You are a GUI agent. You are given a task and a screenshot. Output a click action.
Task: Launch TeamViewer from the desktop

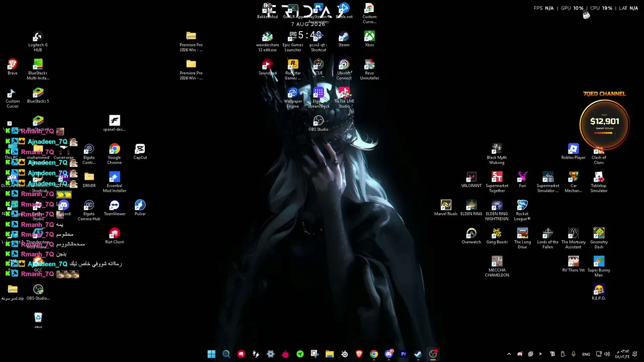[114, 208]
